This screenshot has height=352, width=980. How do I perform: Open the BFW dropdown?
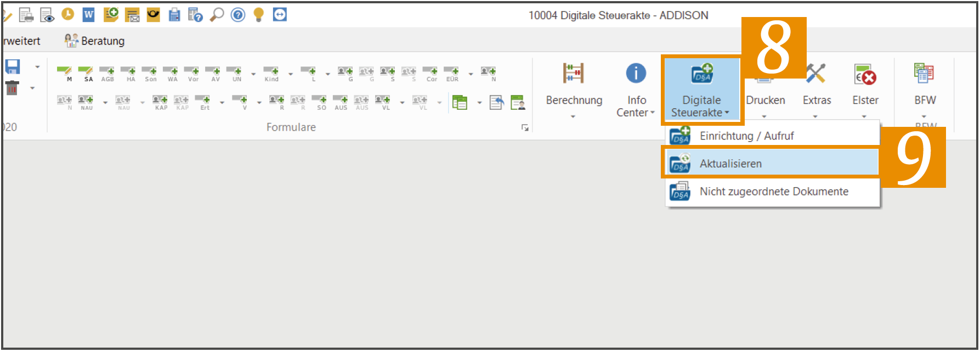[925, 91]
